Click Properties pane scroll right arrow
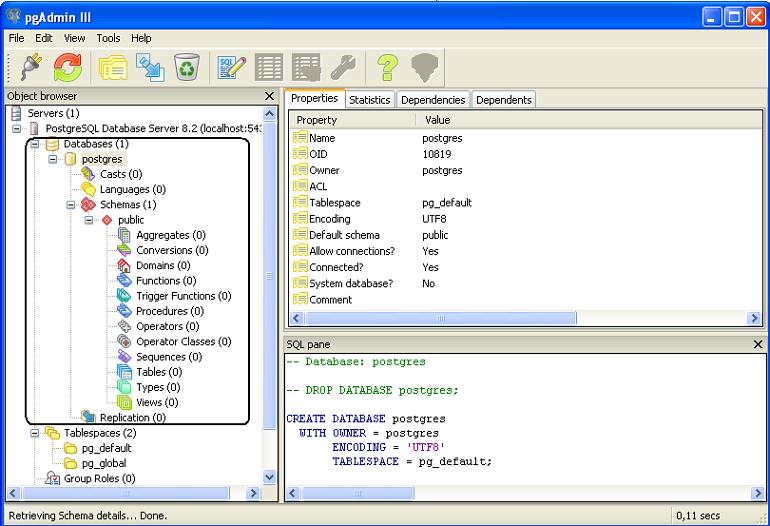 (x=755, y=318)
